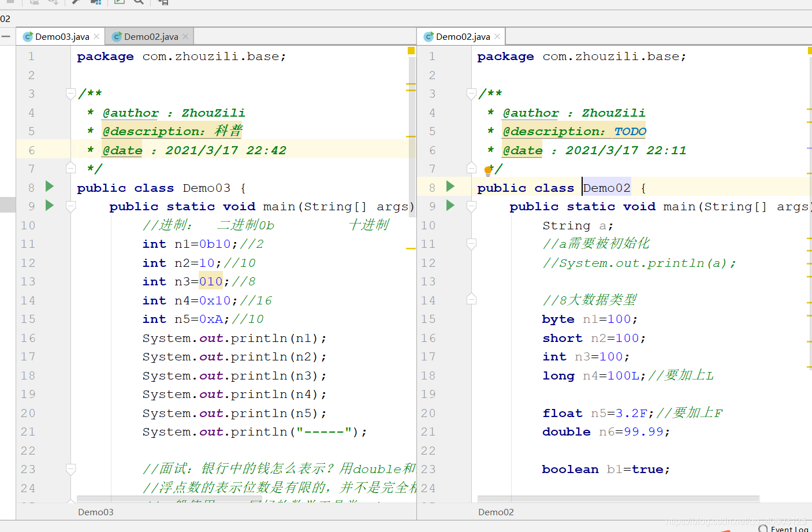Image resolution: width=812 pixels, height=532 pixels.
Task: Click @date tag in Demo03 Javadoc
Action: [122, 150]
